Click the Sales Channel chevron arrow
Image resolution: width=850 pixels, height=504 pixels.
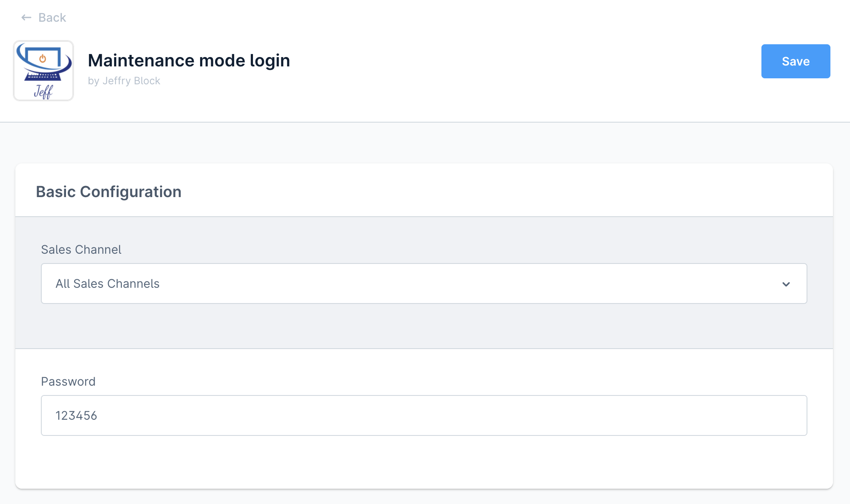(x=786, y=284)
